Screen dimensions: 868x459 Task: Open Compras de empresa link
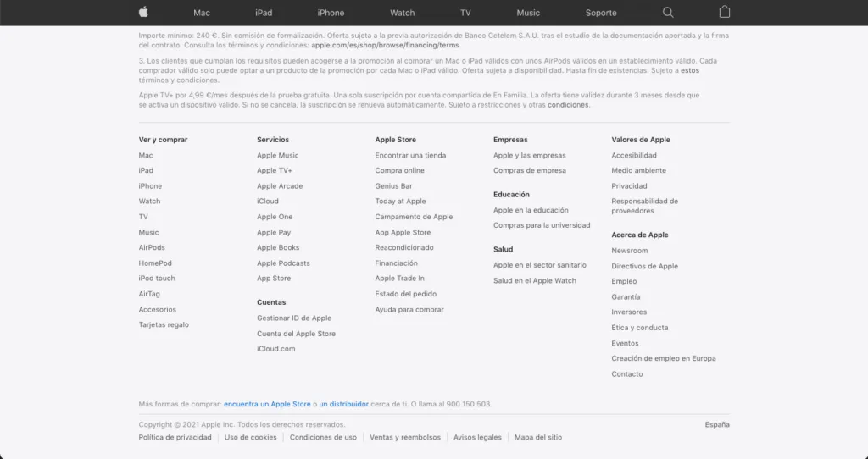click(x=529, y=170)
